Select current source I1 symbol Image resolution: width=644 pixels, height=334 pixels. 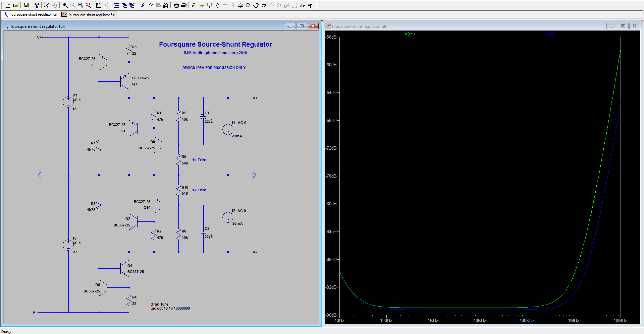click(x=228, y=129)
